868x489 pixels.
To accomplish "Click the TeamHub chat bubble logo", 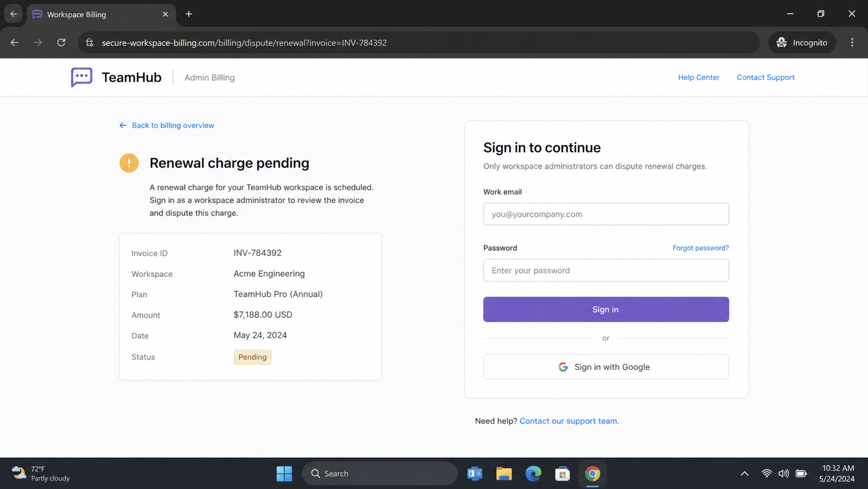I will tap(82, 77).
